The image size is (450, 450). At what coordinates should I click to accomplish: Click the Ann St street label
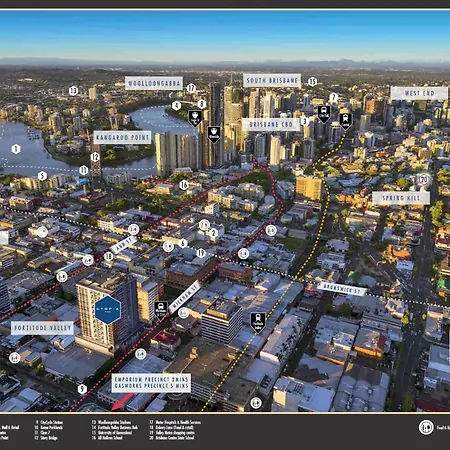(x=123, y=245)
